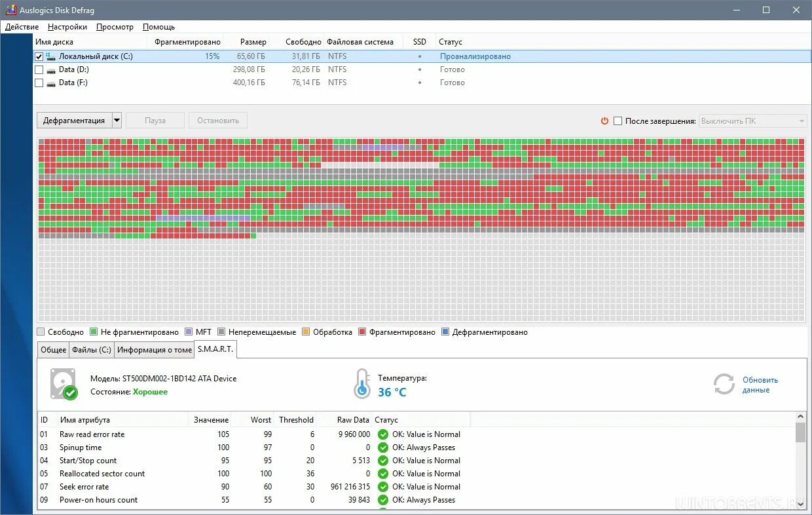Click the Не фрагментировано green legend swatch

coord(94,332)
